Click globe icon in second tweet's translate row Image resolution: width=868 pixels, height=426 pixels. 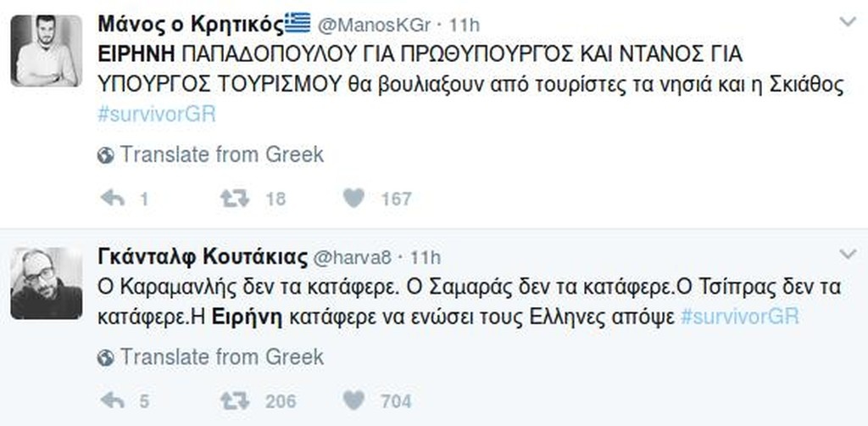(x=107, y=357)
